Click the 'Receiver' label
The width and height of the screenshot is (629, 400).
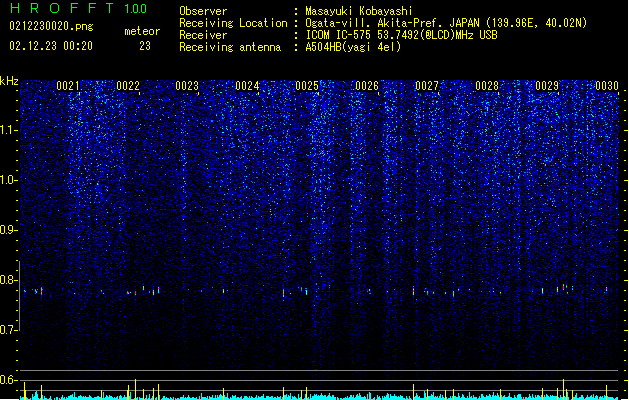click(203, 35)
